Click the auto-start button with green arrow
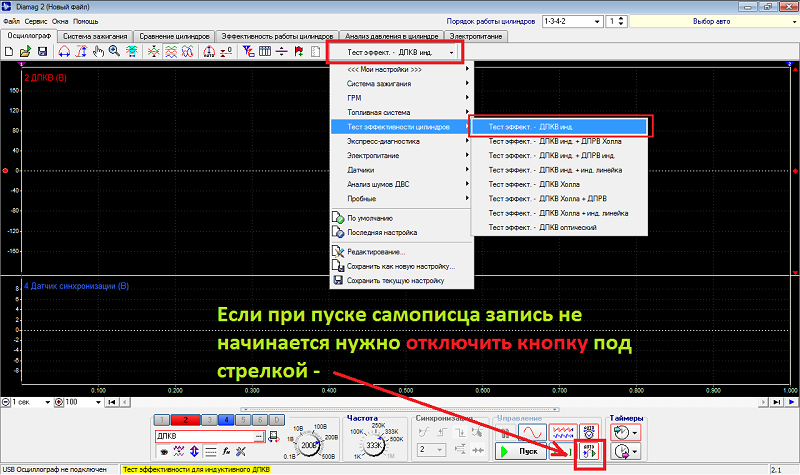The height and width of the screenshot is (475, 800). [x=590, y=452]
